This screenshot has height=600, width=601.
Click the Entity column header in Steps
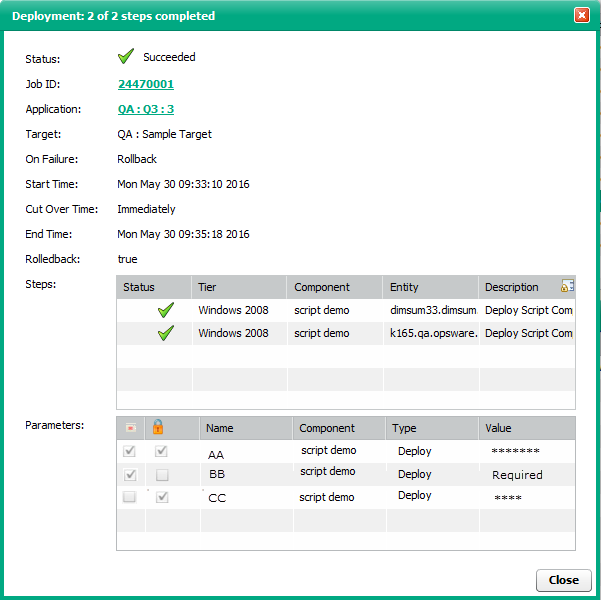pos(430,287)
